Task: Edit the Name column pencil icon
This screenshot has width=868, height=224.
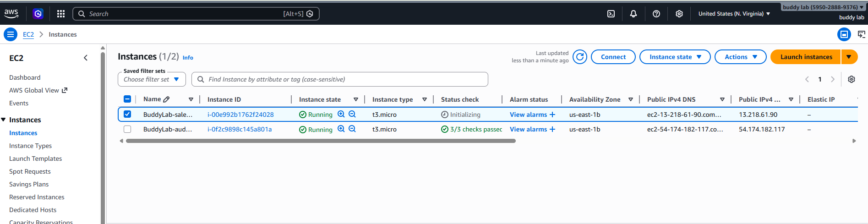Action: 166,99
